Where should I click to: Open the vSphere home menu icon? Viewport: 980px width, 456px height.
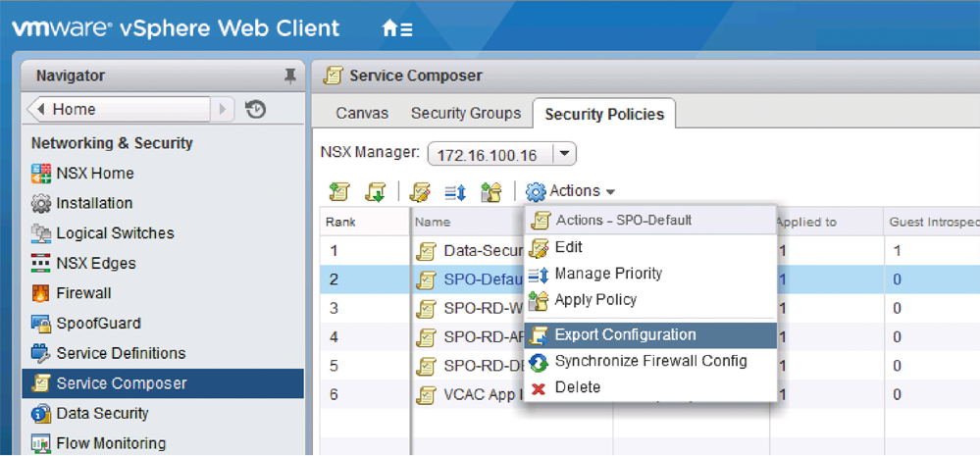tap(397, 29)
